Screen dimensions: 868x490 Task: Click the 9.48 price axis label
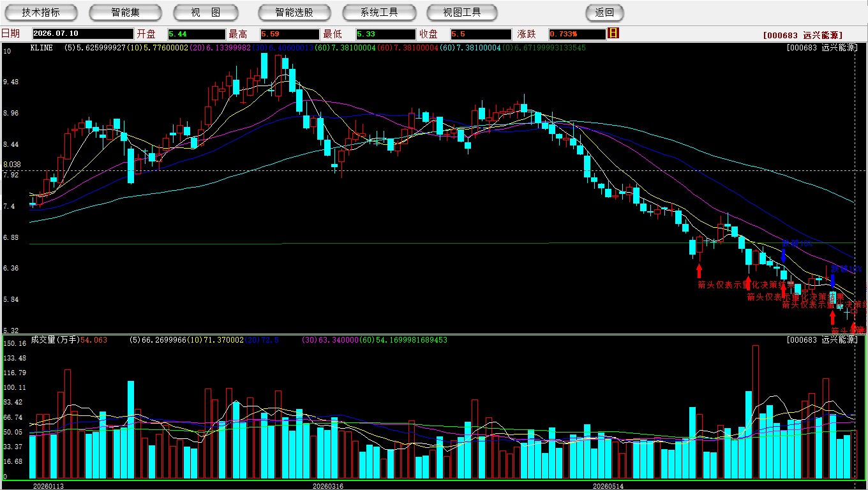click(11, 82)
